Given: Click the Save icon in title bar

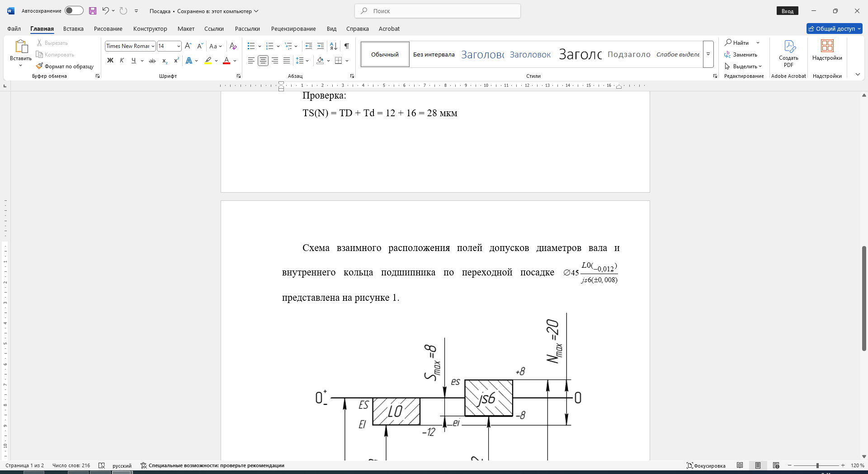Looking at the screenshot, I should tap(93, 11).
